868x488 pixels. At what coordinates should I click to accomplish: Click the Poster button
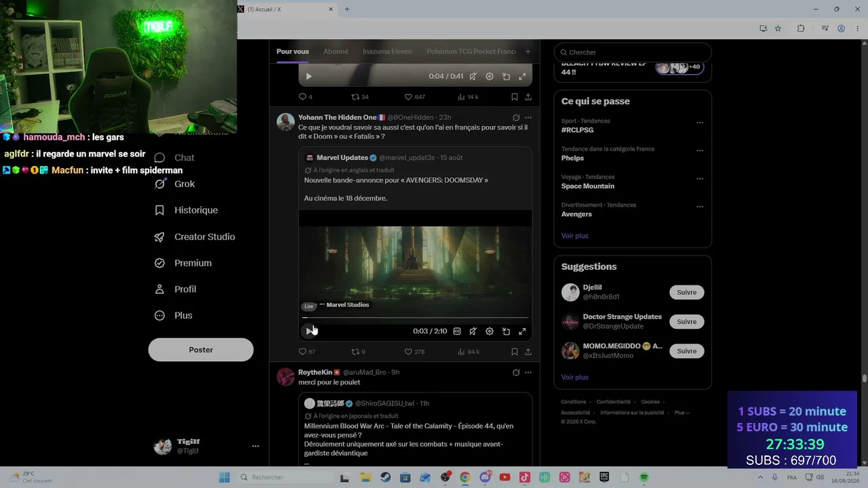[x=201, y=350]
